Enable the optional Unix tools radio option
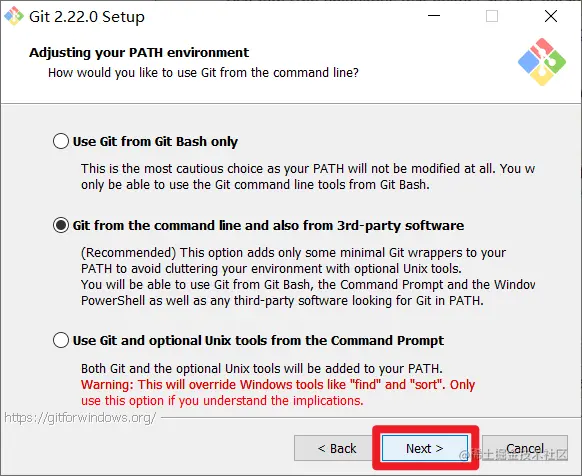This screenshot has height=476, width=582. point(61,340)
